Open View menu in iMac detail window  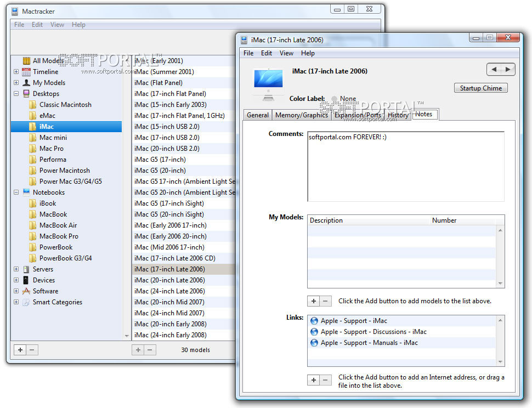(x=286, y=53)
